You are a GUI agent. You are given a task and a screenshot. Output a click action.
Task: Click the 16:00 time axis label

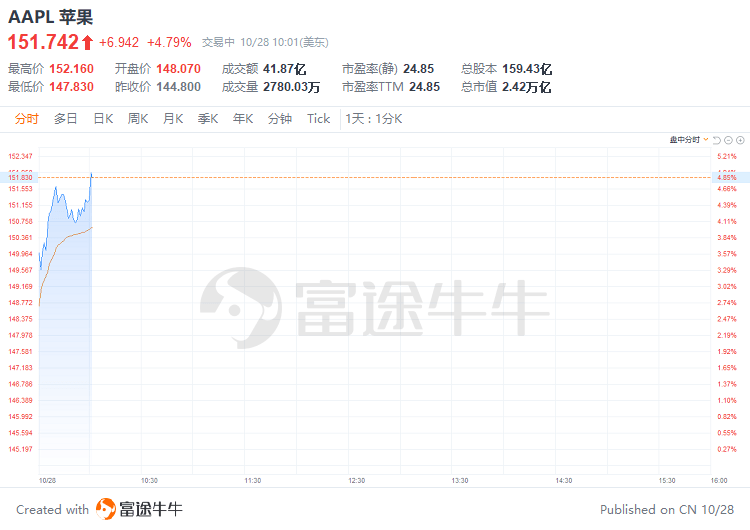click(719, 480)
